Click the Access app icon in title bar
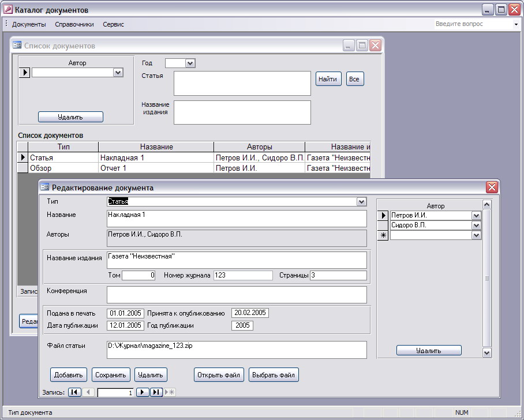 click(x=8, y=10)
